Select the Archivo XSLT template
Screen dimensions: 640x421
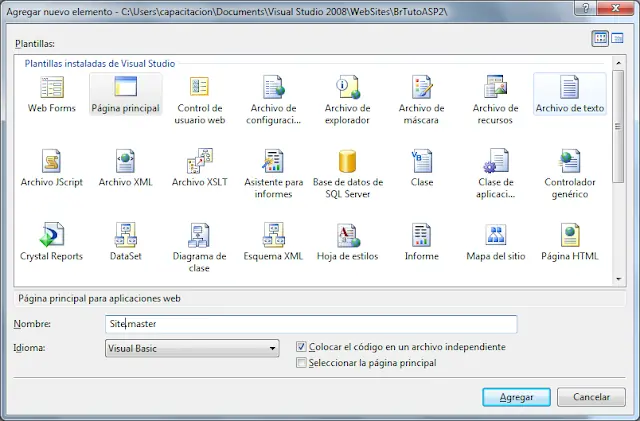tap(200, 168)
